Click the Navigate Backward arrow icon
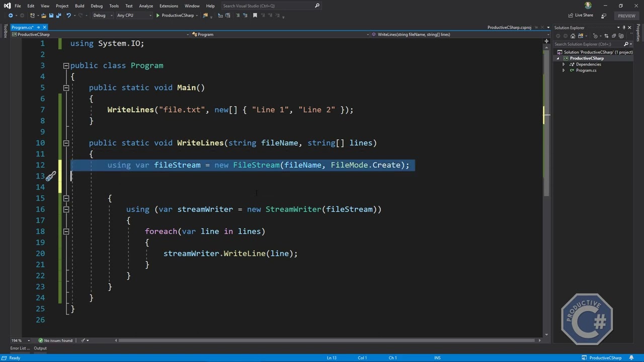The height and width of the screenshot is (362, 644). 11,16
